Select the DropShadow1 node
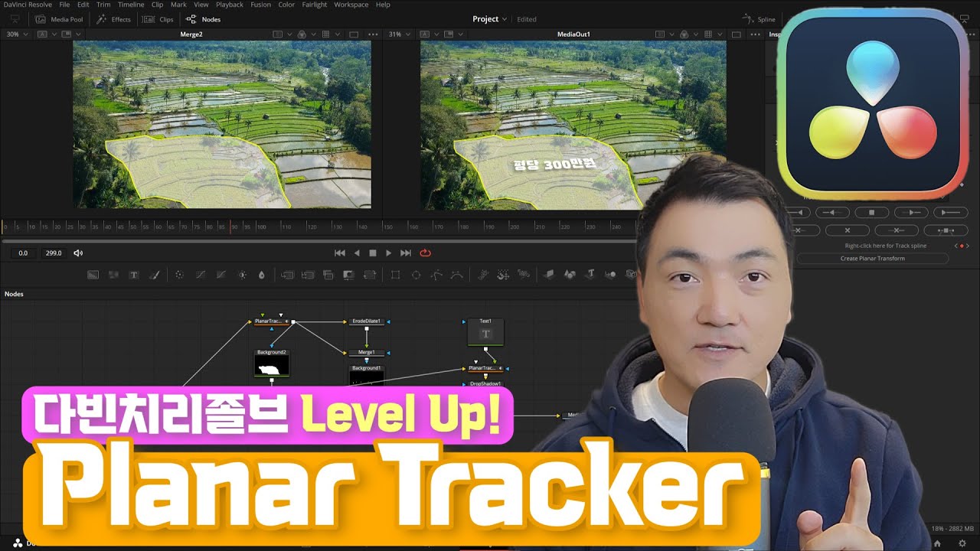 tap(485, 384)
